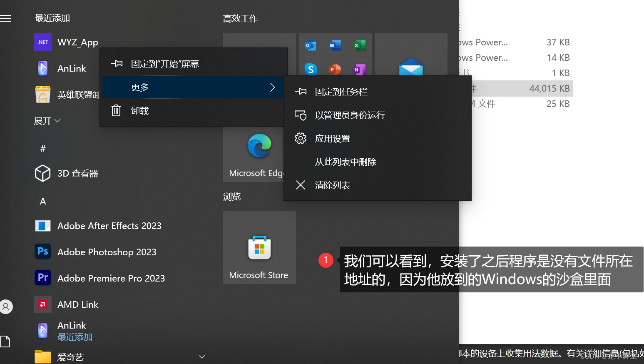Image resolution: width=644 pixels, height=364 pixels.
Task: Choose 以管理员身份运行
Action: pyautogui.click(x=378, y=115)
